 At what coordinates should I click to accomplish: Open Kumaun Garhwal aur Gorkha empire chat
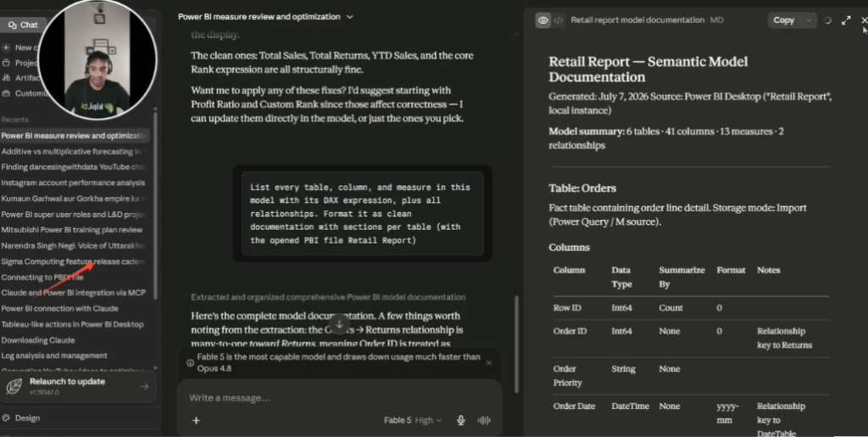[75, 199]
